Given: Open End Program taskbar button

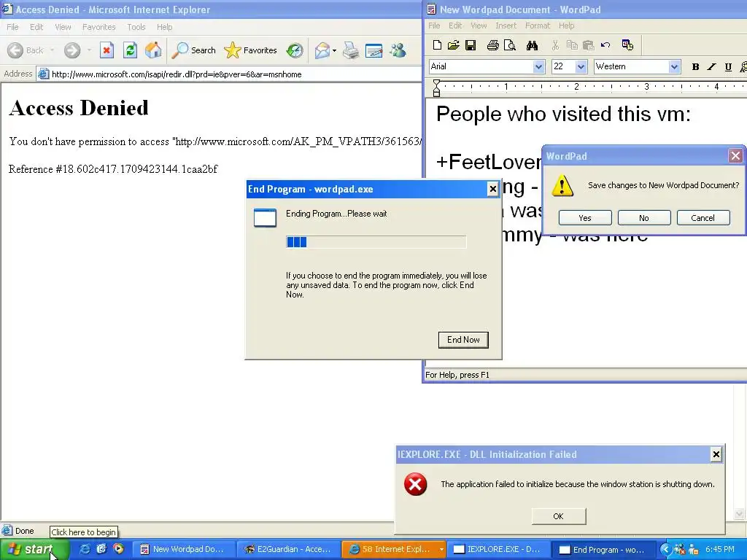Looking at the screenshot, I should click(x=602, y=550).
